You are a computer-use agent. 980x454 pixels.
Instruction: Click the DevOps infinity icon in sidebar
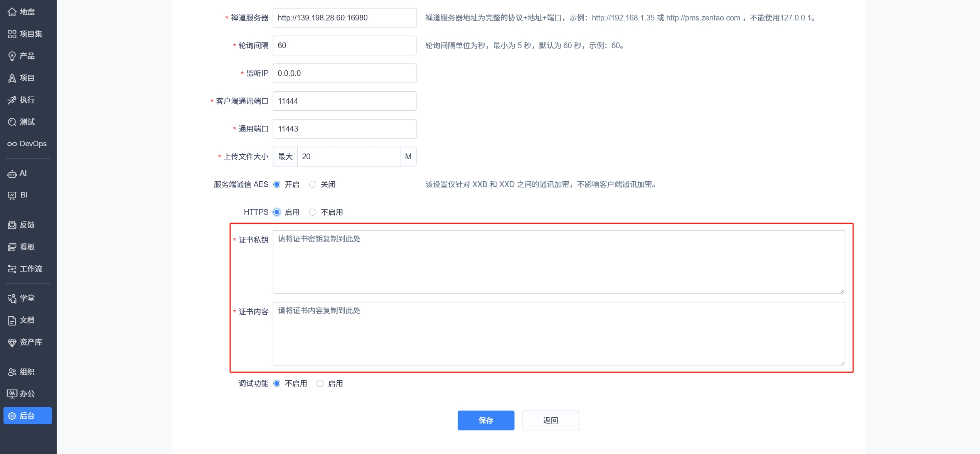[x=12, y=144]
